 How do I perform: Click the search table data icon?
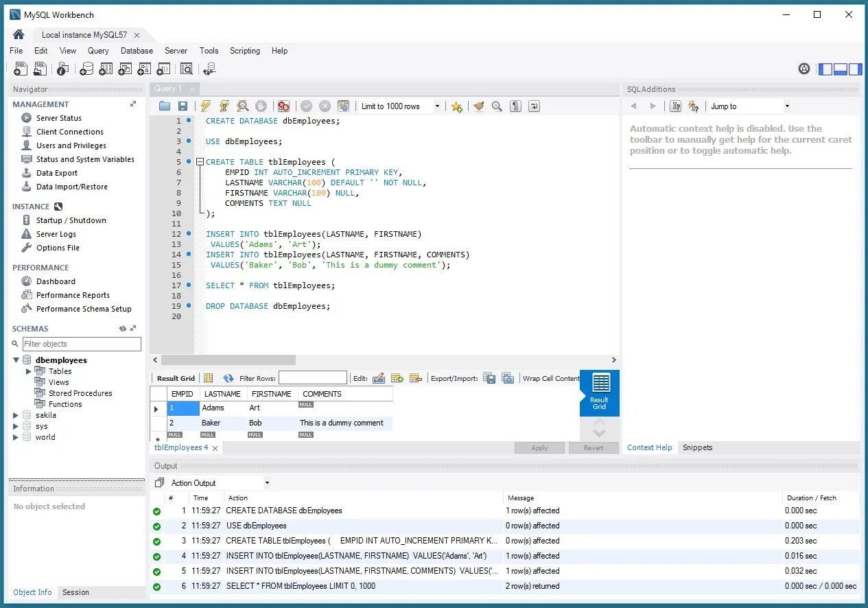click(x=187, y=69)
